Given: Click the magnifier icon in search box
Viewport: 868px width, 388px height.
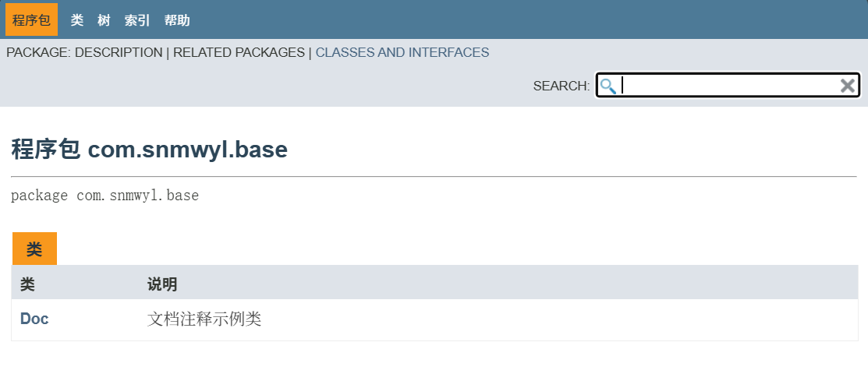Looking at the screenshot, I should click(608, 86).
